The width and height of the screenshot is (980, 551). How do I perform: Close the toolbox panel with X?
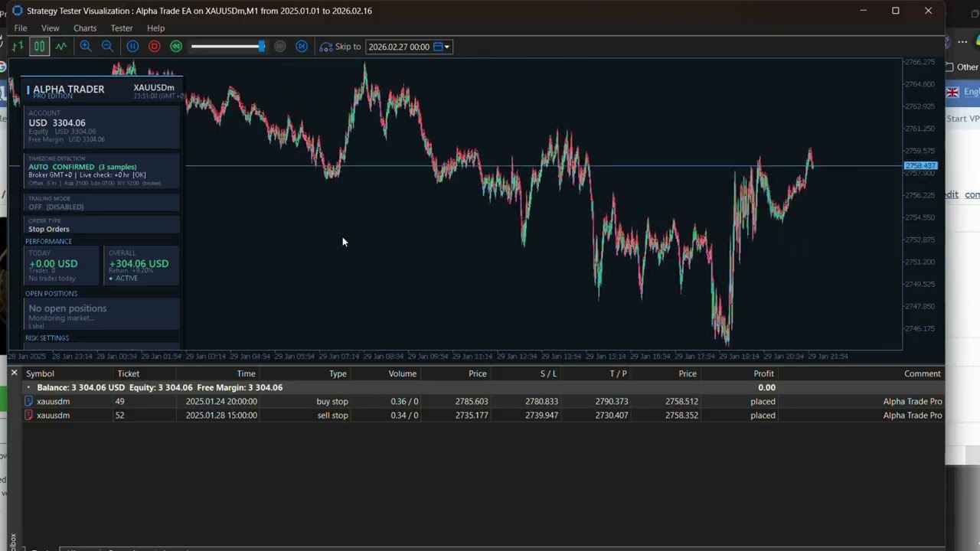pyautogui.click(x=14, y=373)
